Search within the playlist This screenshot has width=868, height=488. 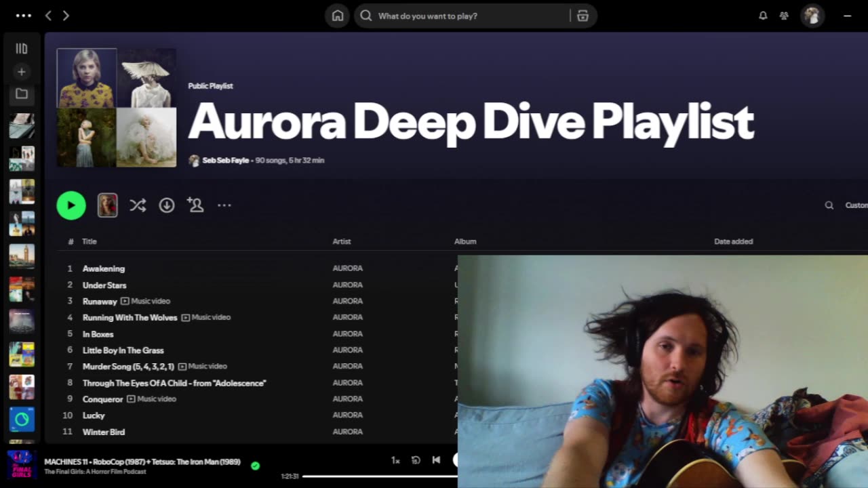(829, 205)
